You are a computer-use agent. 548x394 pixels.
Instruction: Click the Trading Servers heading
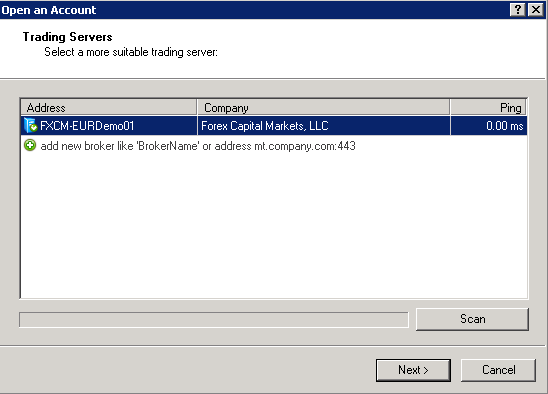[x=67, y=37]
